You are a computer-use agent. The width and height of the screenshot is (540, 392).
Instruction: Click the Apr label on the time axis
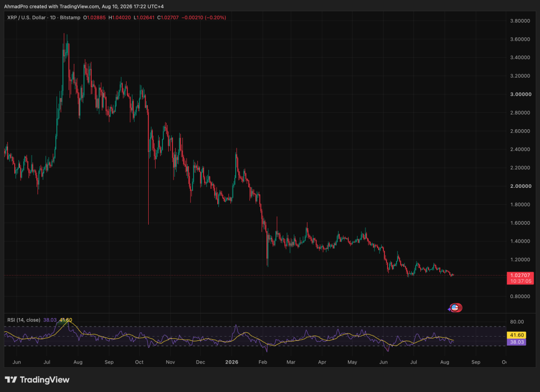(322, 362)
